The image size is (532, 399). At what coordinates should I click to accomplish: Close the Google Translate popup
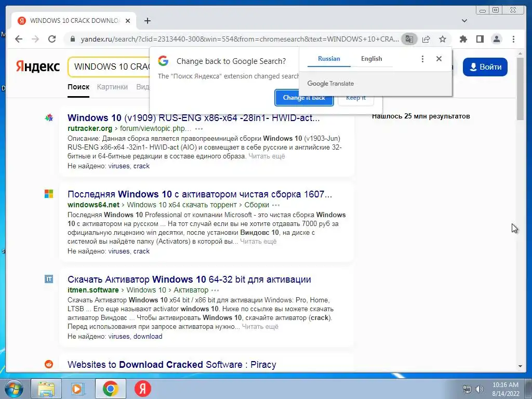click(x=438, y=59)
